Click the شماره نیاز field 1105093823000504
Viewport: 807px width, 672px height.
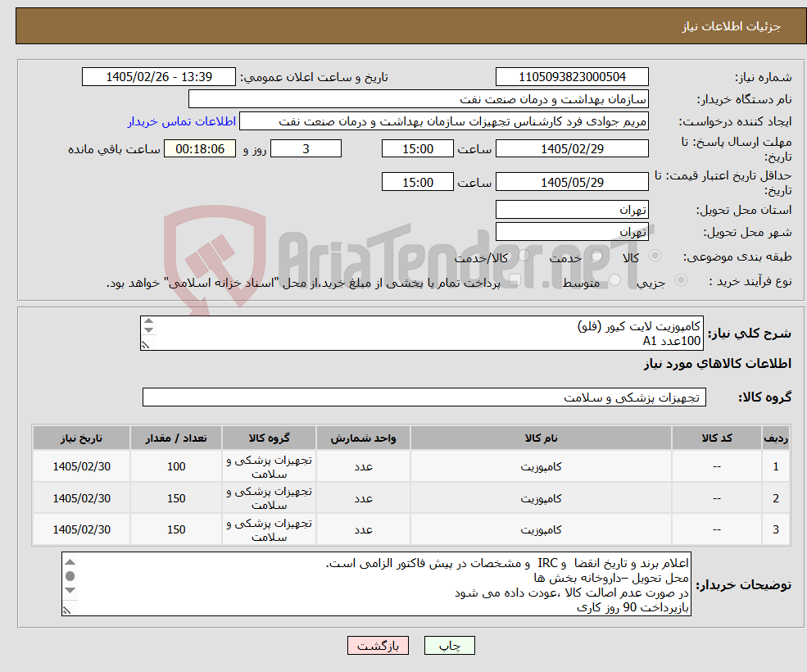tap(572, 77)
